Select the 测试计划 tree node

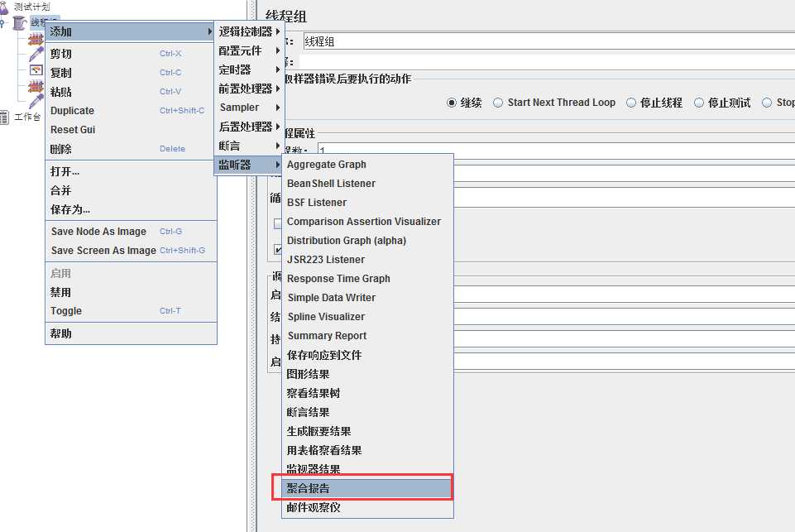coord(32,7)
